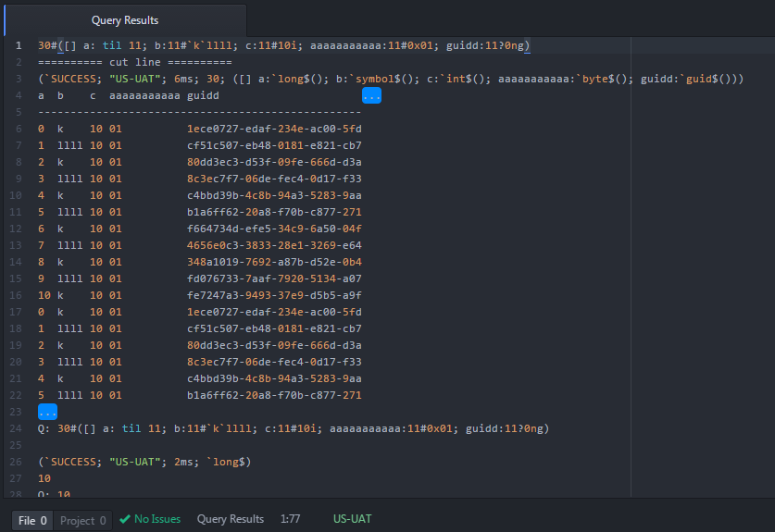Select guid 1ece0727 on line 6
Viewport: 775px width, 532px height.
click(274, 129)
